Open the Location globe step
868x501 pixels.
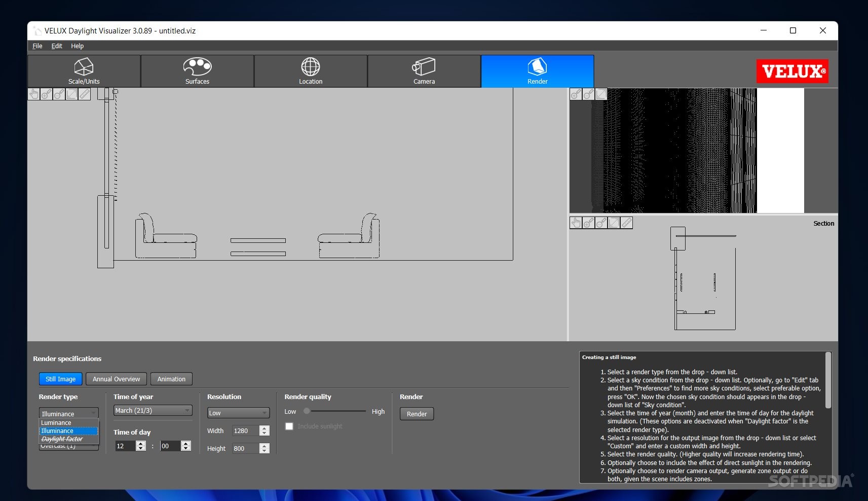pyautogui.click(x=311, y=71)
